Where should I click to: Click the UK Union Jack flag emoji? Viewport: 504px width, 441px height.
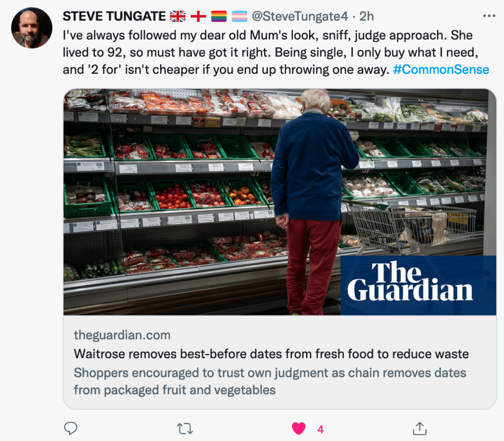[178, 16]
